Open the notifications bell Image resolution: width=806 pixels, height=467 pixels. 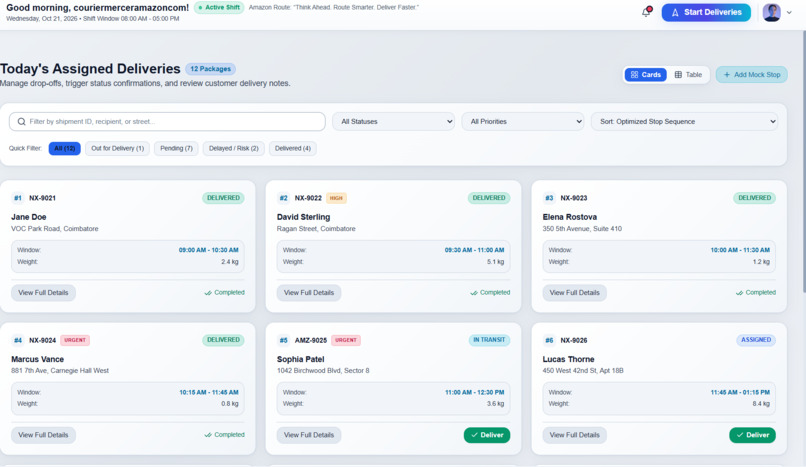pos(646,12)
